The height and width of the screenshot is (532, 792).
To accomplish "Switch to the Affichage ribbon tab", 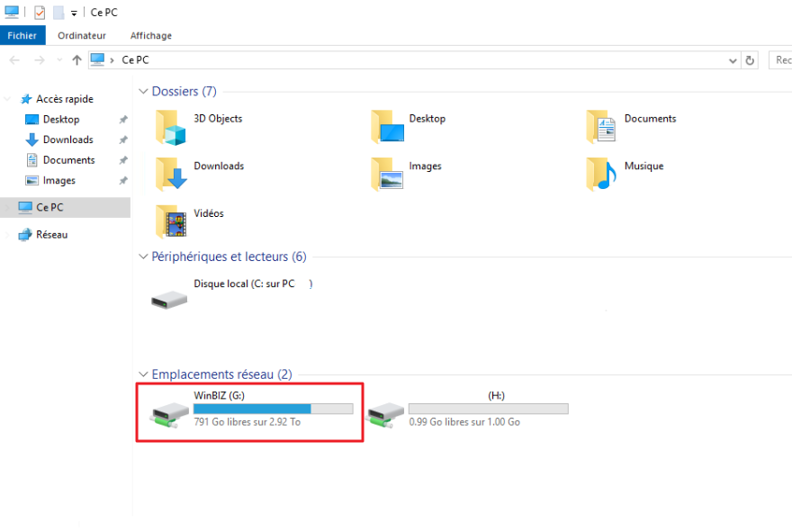I will [x=151, y=36].
